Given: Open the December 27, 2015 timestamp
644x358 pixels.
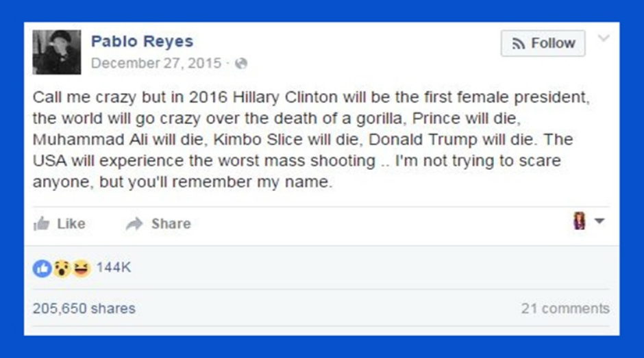Looking at the screenshot, I should pos(156,64).
